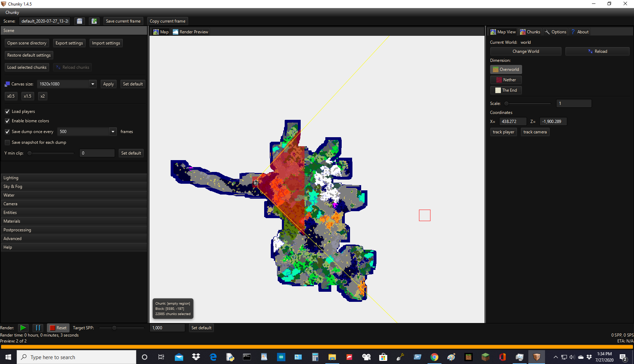
Task: Click the Change World button
Action: tap(526, 51)
